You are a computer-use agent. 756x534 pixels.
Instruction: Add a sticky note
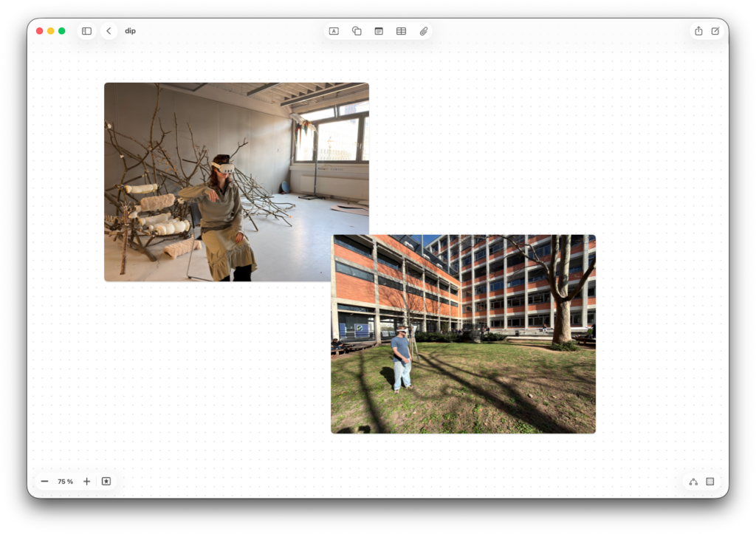(x=379, y=31)
